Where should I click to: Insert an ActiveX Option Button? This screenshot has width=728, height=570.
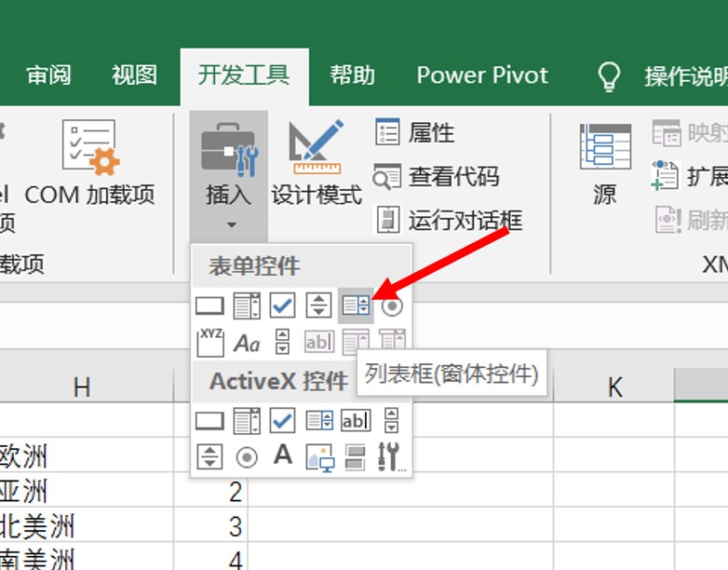click(247, 457)
